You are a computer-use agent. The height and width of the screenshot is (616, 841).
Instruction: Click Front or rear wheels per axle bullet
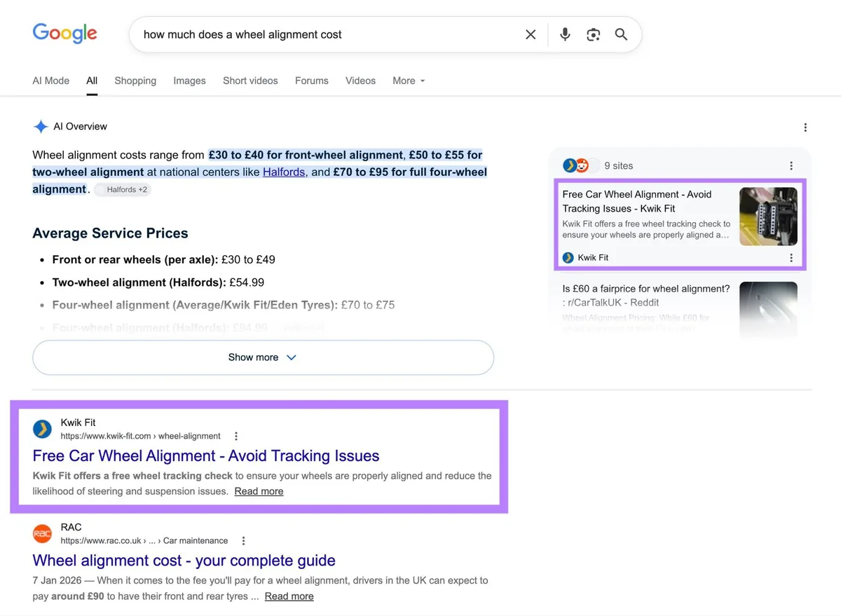click(163, 259)
